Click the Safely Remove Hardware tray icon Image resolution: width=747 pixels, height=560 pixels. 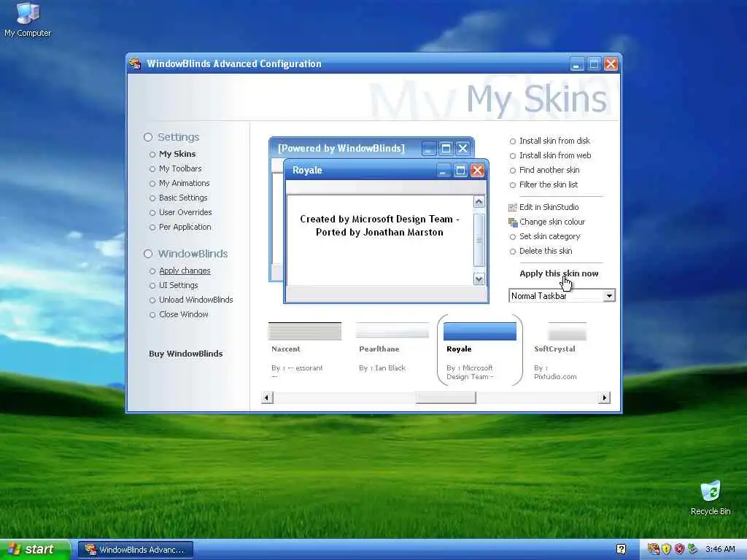tap(693, 549)
